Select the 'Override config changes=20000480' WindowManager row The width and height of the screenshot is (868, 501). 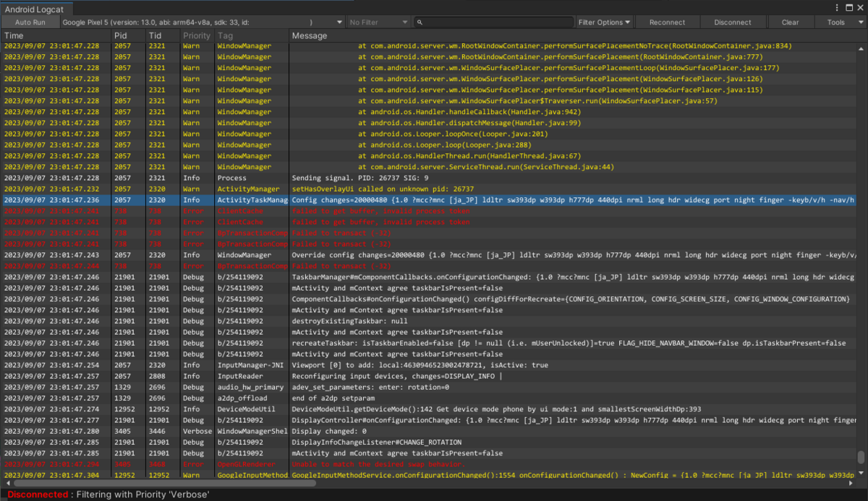click(x=429, y=255)
